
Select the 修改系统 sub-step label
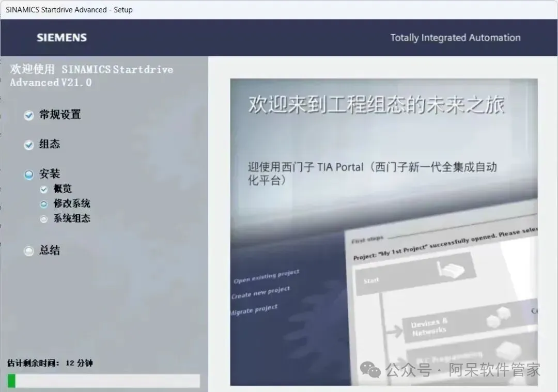pos(72,203)
